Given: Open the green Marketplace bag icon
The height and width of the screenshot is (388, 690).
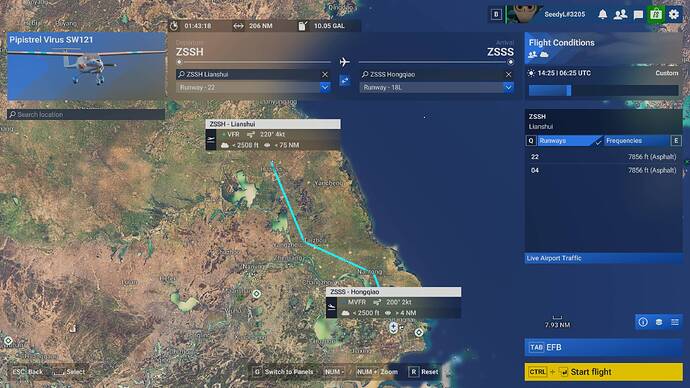Looking at the screenshot, I should point(656,15).
